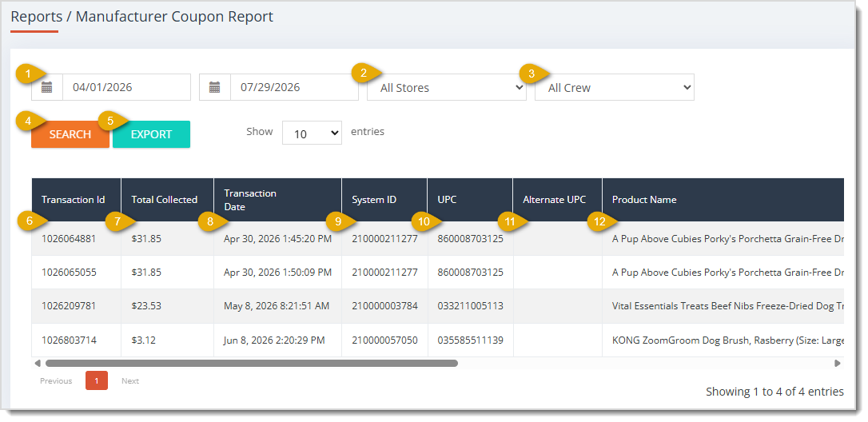Click UPC 035585511139
This screenshot has width=868, height=422.
click(x=471, y=340)
